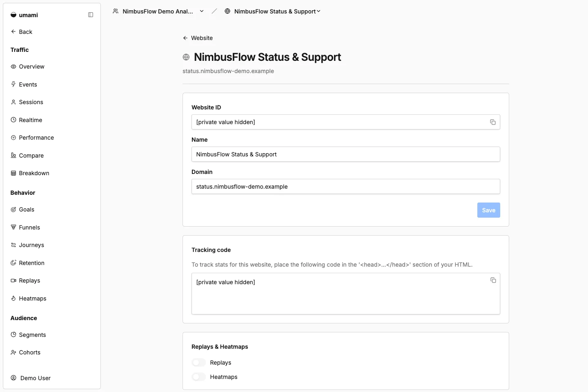Viewport: 588px width, 392px height.
Task: Click the Events lightning icon
Action: click(13, 84)
